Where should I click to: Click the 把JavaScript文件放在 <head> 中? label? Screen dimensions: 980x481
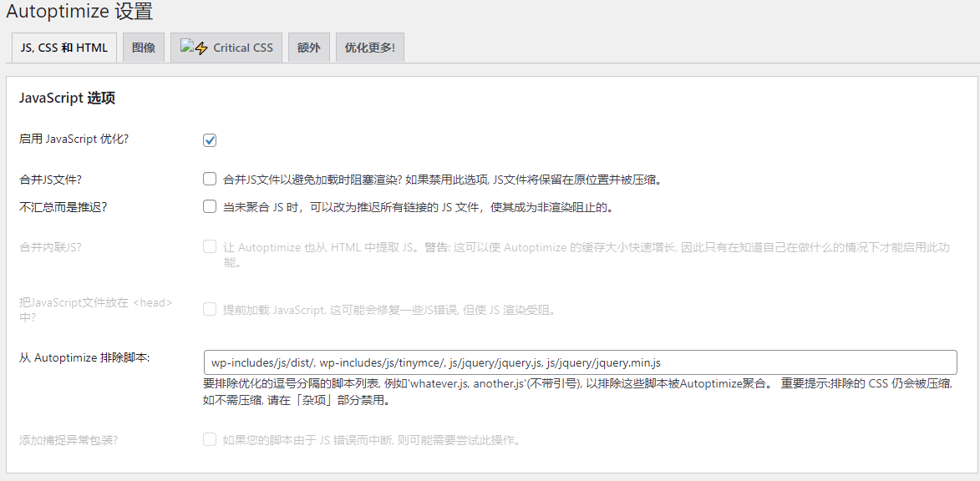96,309
